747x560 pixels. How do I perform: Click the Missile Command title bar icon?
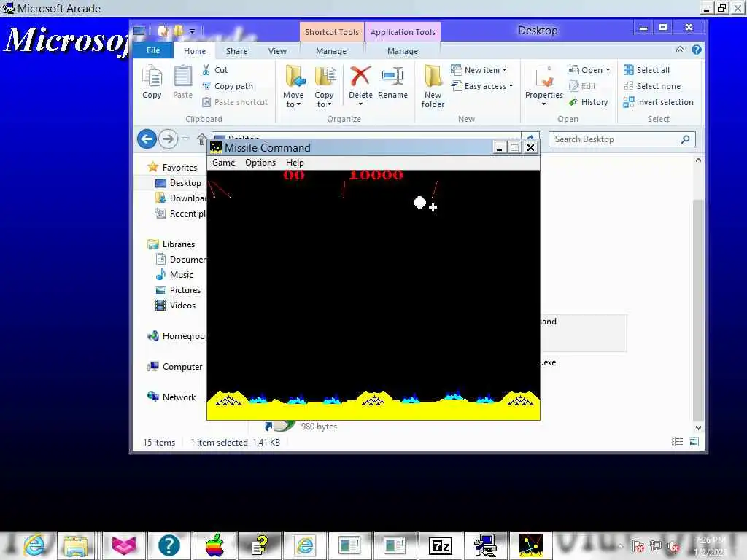tap(216, 147)
